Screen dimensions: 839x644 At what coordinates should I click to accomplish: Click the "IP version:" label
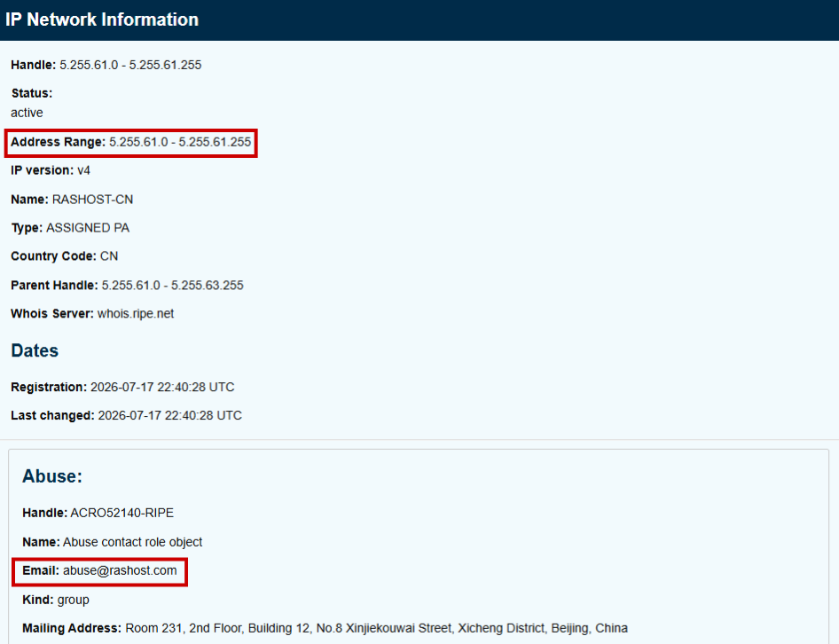(43, 171)
